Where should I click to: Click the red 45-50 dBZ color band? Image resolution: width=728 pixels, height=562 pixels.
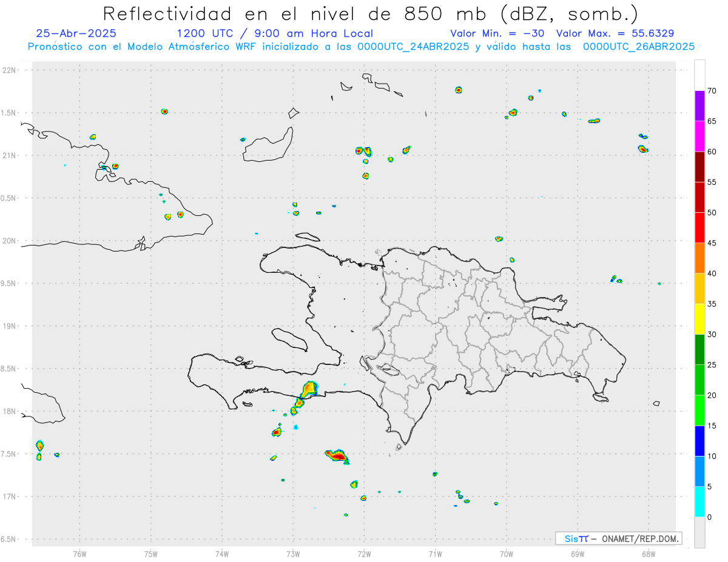pyautogui.click(x=699, y=227)
